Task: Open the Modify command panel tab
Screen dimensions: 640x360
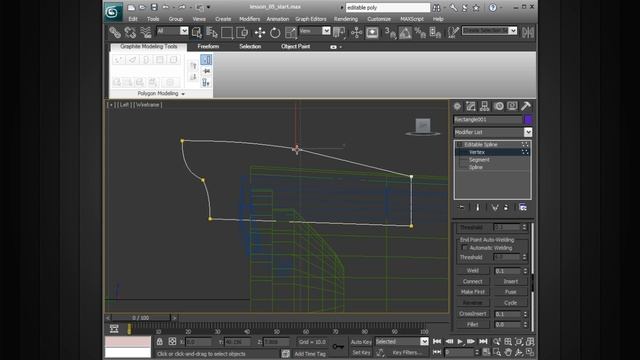Action: pyautogui.click(x=471, y=106)
